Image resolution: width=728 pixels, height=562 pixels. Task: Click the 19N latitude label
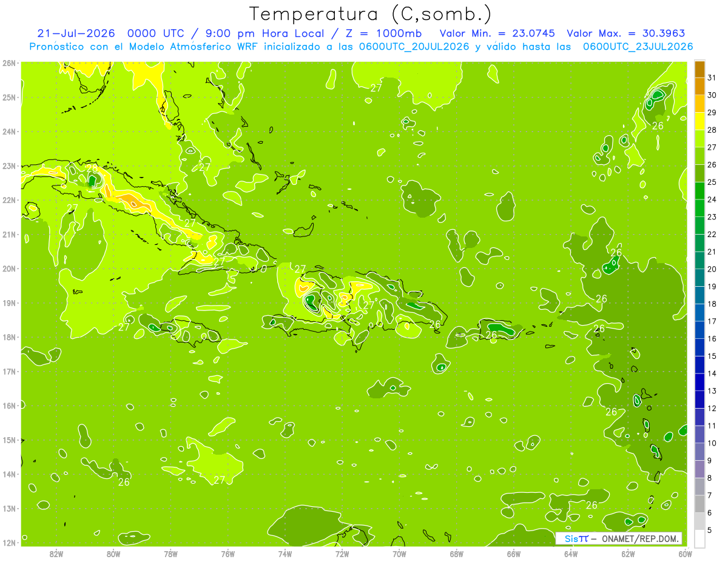9,303
